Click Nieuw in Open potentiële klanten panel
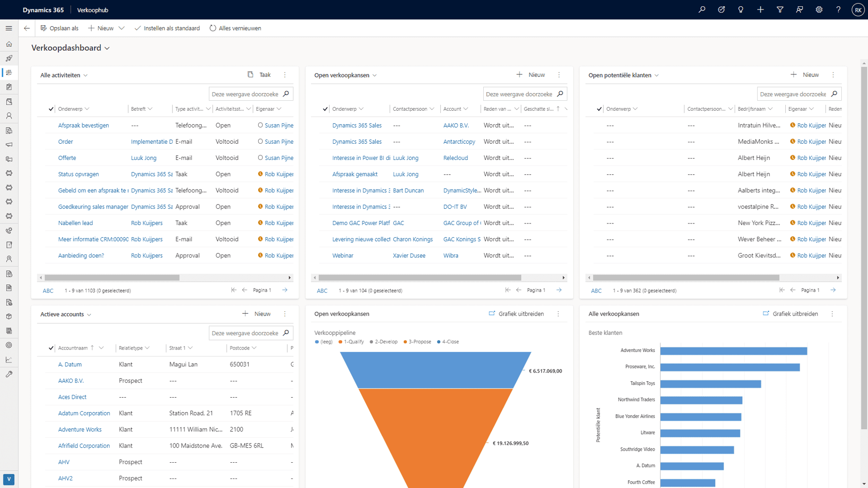This screenshot has width=868, height=488. [804, 75]
